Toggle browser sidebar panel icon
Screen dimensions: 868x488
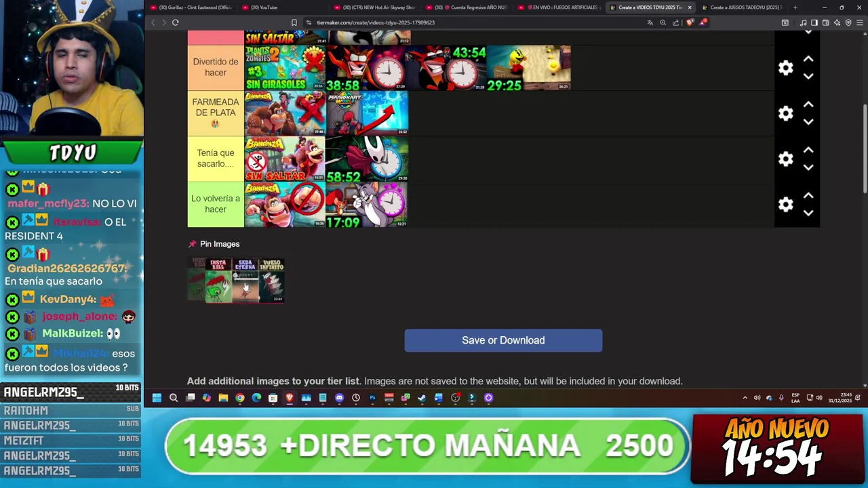(x=814, y=22)
